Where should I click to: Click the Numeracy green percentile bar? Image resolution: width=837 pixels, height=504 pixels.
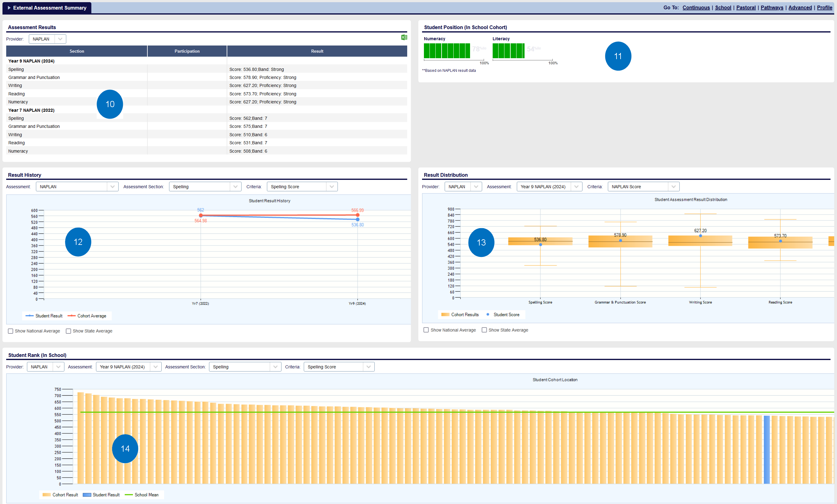pos(447,51)
